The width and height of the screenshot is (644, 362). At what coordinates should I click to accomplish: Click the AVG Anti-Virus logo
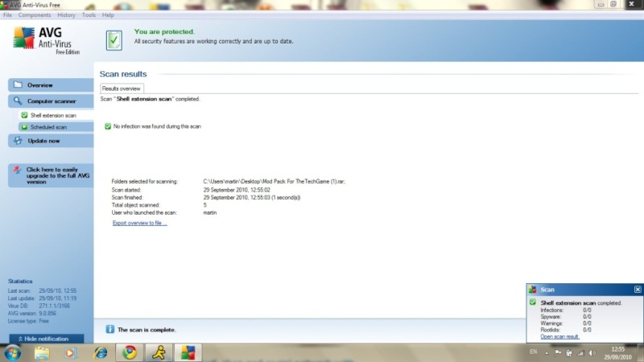(x=46, y=41)
